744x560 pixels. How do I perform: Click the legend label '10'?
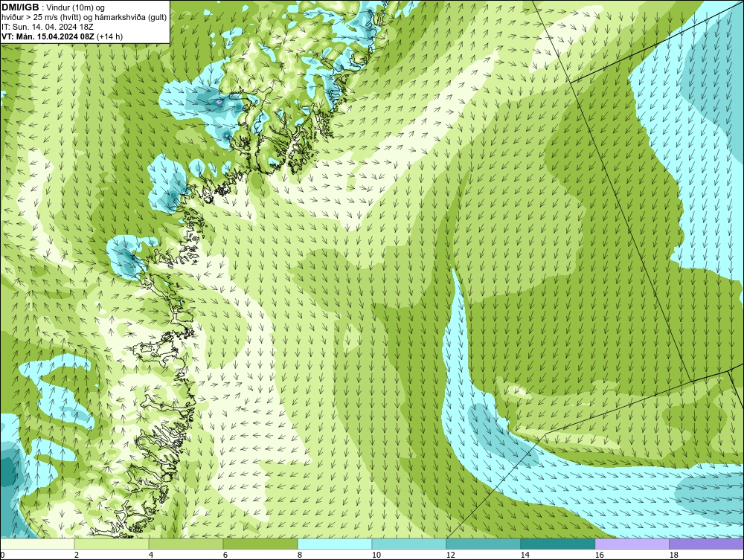click(376, 555)
